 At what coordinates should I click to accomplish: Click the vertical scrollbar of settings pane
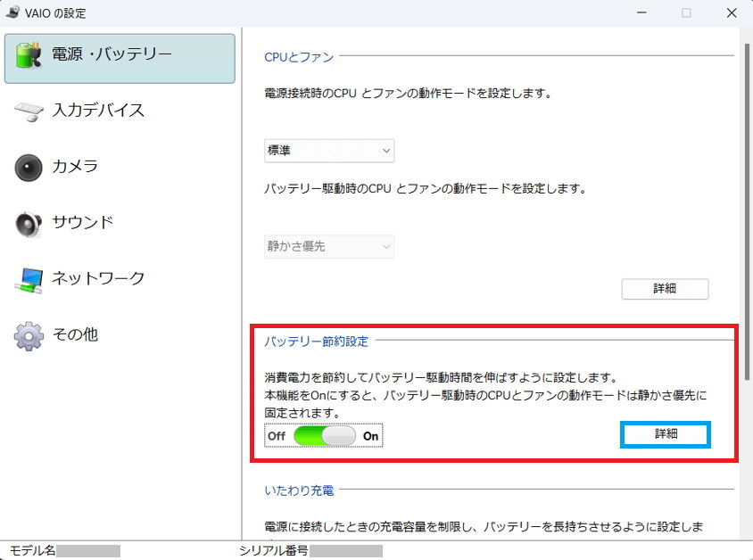click(747, 211)
